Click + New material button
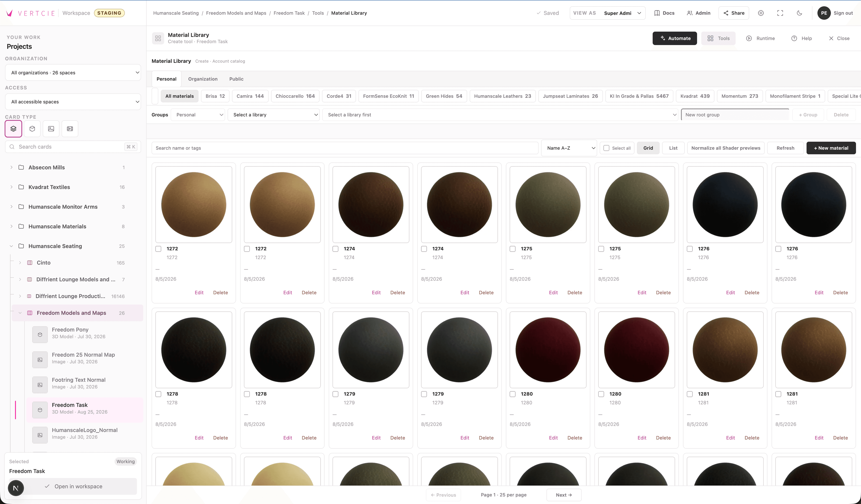Viewport: 861px width, 504px height. 831,148
